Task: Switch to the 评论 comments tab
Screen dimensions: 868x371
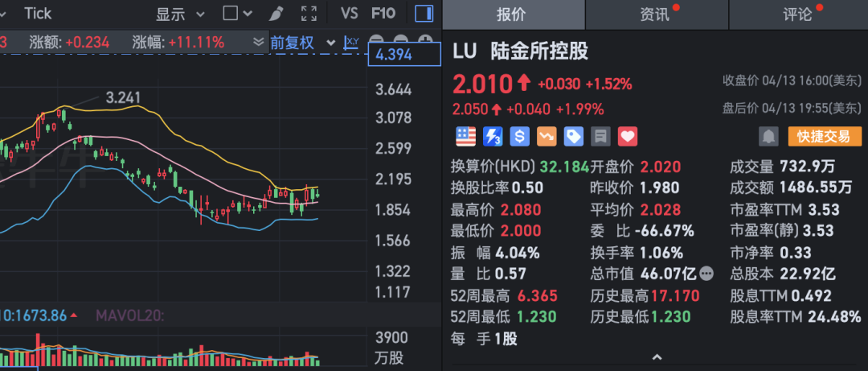Action: [799, 14]
